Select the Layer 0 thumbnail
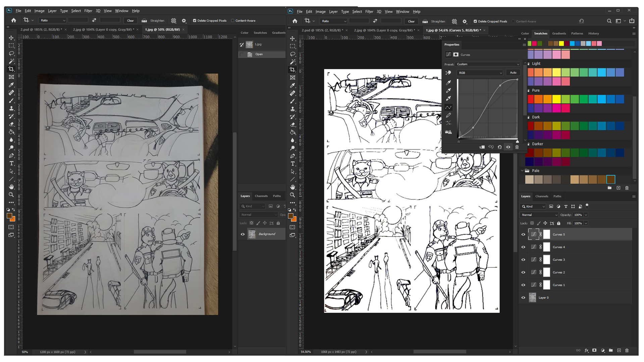Screen dimensions: 644x362 [532, 298]
